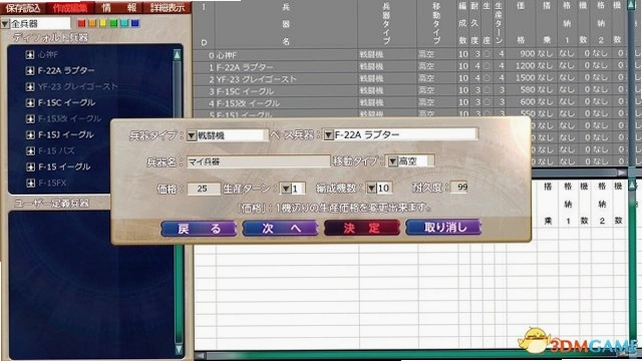Viewport: 642px width, 361px height.
Task: Click the aircraft icon beside F-15C イーグル
Action: click(30, 103)
